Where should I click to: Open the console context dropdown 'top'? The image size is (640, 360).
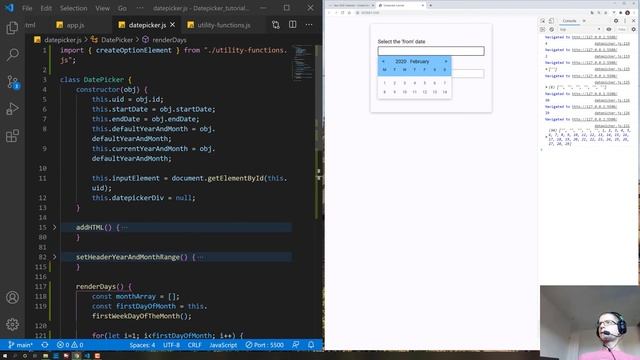(580, 29)
